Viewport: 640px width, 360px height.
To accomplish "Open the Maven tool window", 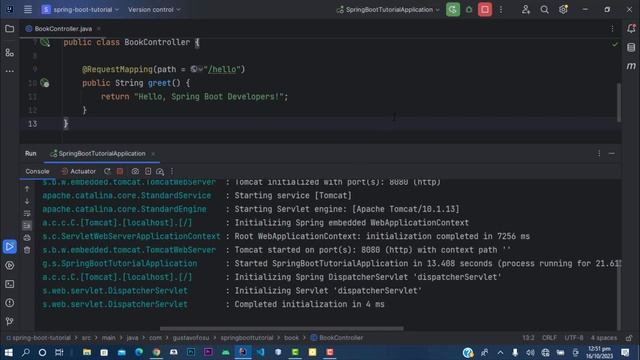I will [x=631, y=66].
